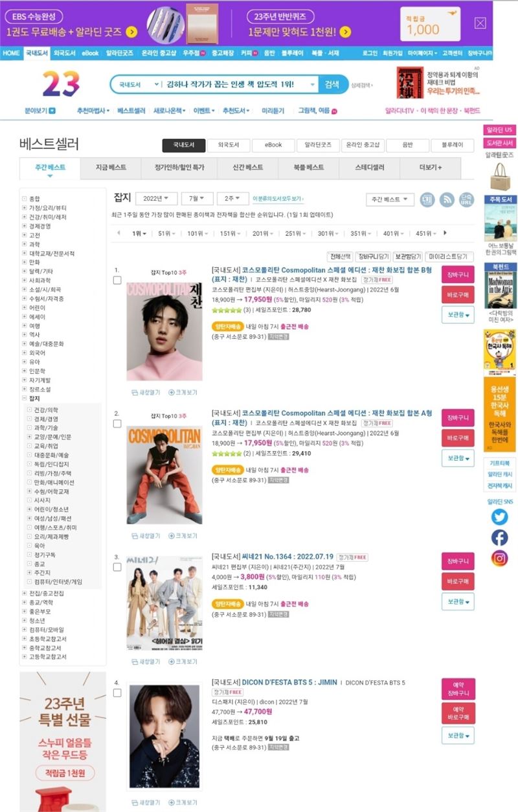Click the RSS feed icon
518x812 pixels.
click(x=447, y=200)
